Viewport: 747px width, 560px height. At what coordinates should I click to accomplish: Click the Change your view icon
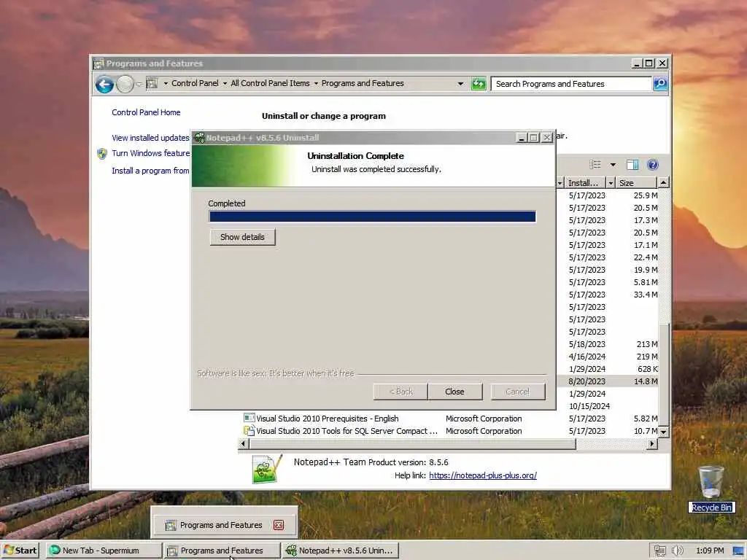point(595,165)
